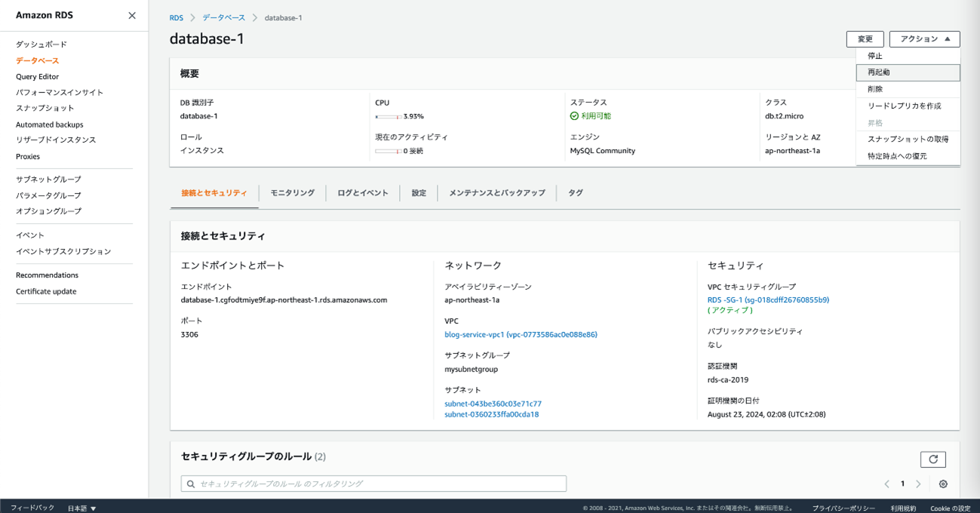Click the データベース breadcrumb link
980x513 pixels.
pos(223,18)
